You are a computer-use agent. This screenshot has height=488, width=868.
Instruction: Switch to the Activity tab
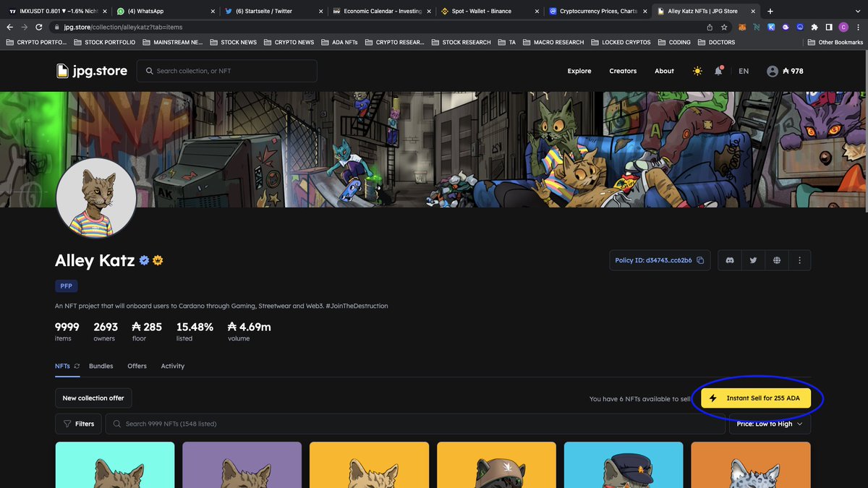pos(173,366)
